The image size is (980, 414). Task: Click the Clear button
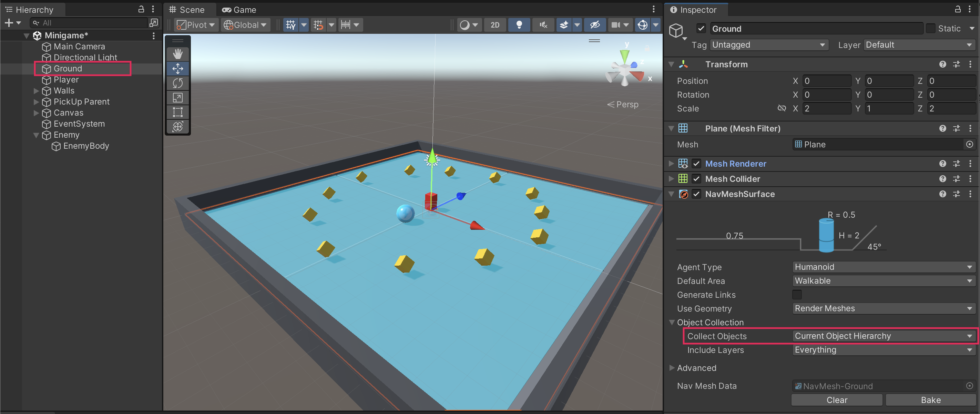(x=837, y=400)
